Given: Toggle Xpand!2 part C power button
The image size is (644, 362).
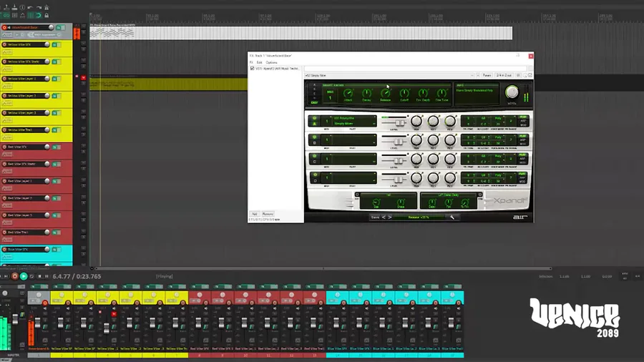Looking at the screenshot, I should (315, 156).
